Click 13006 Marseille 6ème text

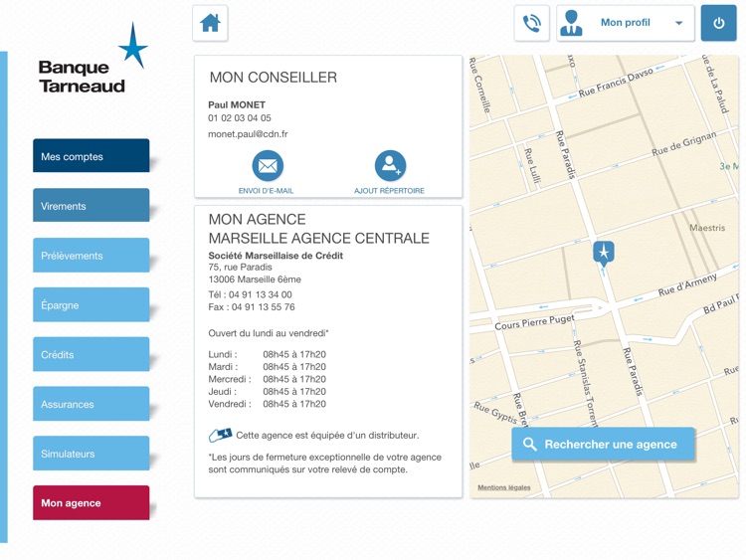point(255,280)
